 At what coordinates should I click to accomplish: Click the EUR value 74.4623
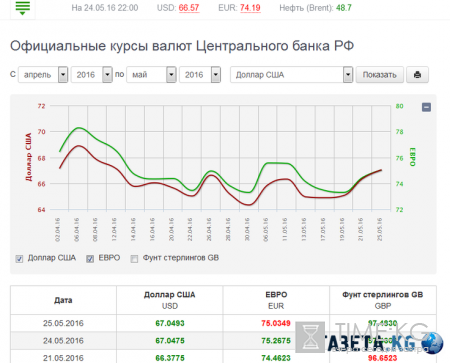pyautogui.click(x=276, y=358)
